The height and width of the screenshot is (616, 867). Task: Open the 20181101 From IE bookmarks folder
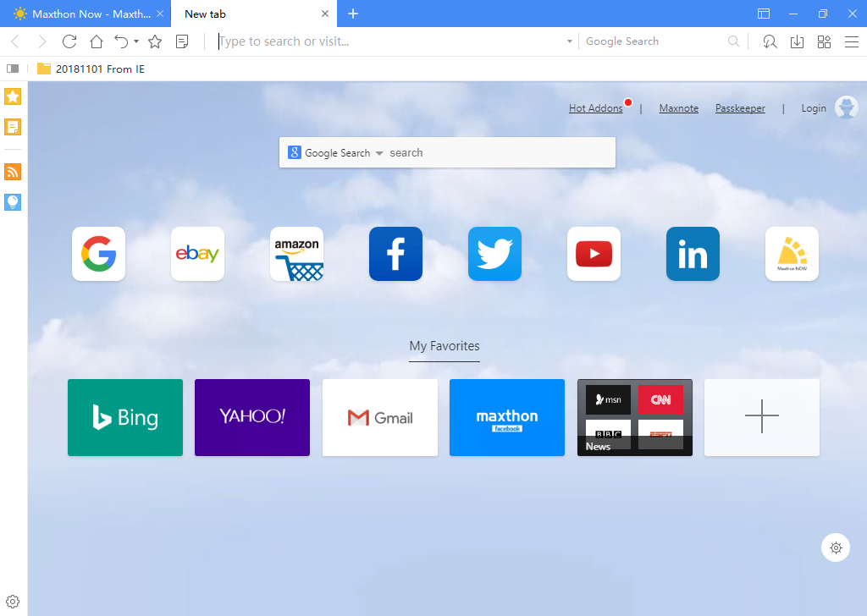pos(91,69)
